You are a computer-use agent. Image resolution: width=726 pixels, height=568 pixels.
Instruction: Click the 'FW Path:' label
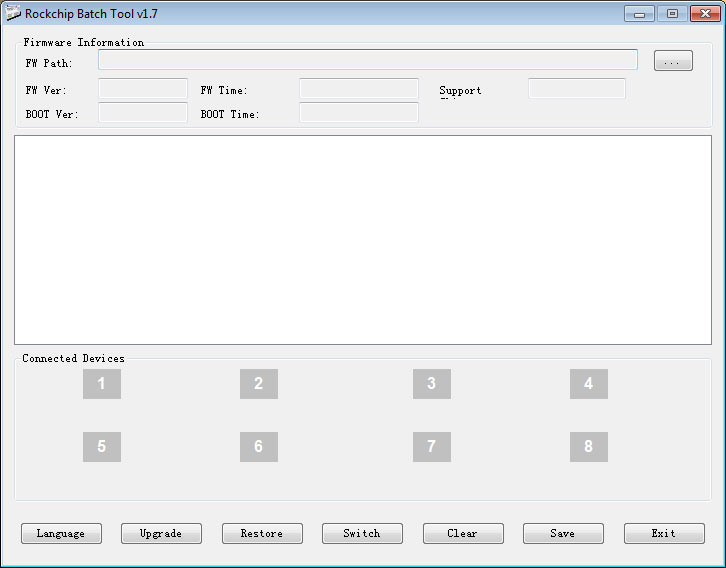coord(49,63)
